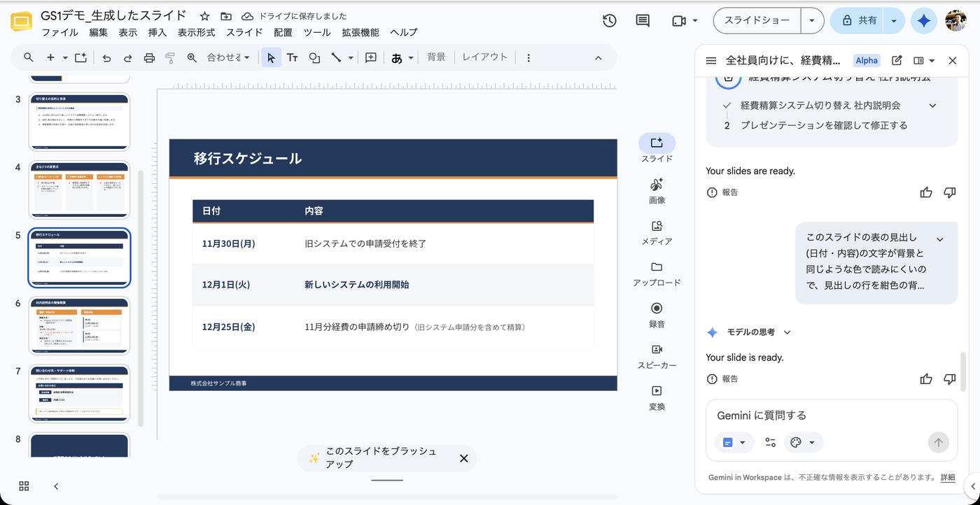Like the 'Your slide is ready.' response
This screenshot has width=980, height=505.
click(926, 379)
